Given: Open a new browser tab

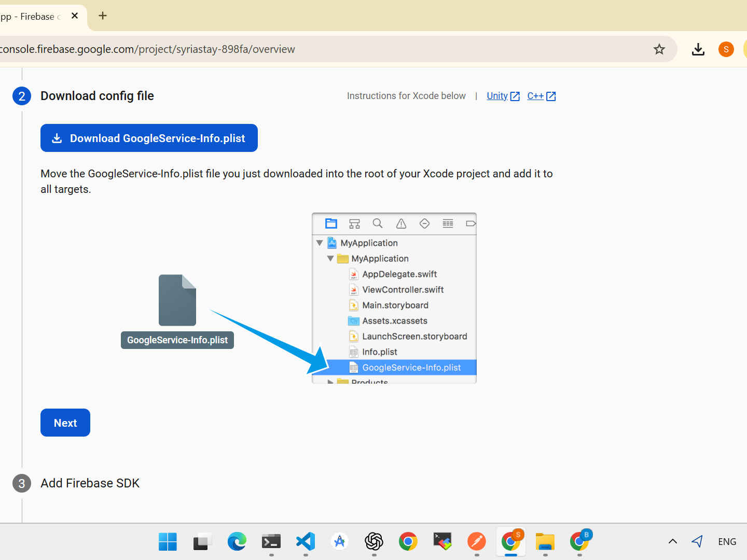Looking at the screenshot, I should pyautogui.click(x=103, y=16).
